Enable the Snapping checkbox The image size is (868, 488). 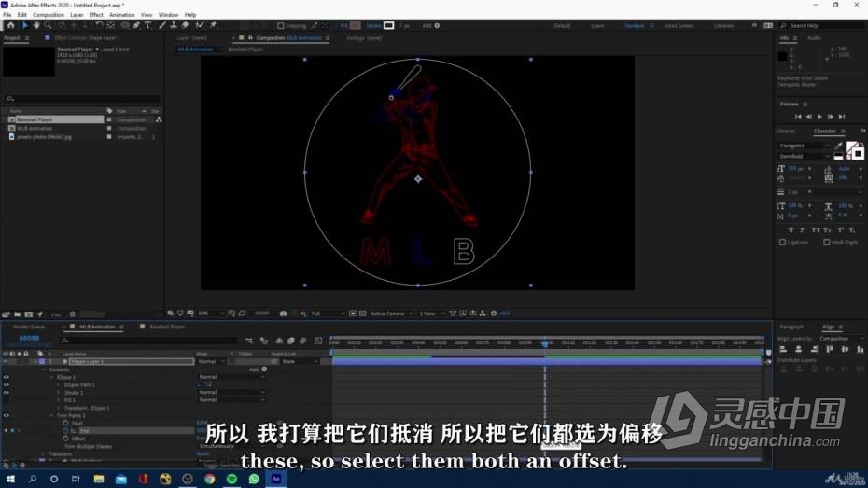(x=281, y=25)
